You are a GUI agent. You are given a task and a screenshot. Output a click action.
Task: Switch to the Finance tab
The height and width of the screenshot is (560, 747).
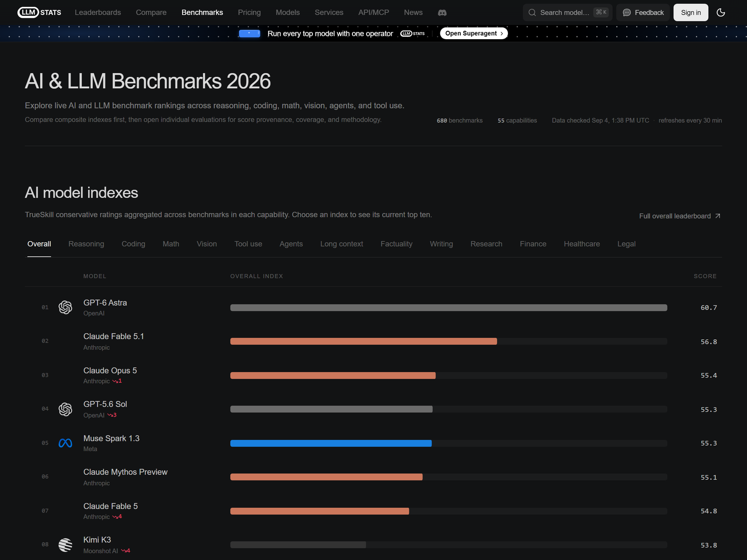[x=533, y=244]
